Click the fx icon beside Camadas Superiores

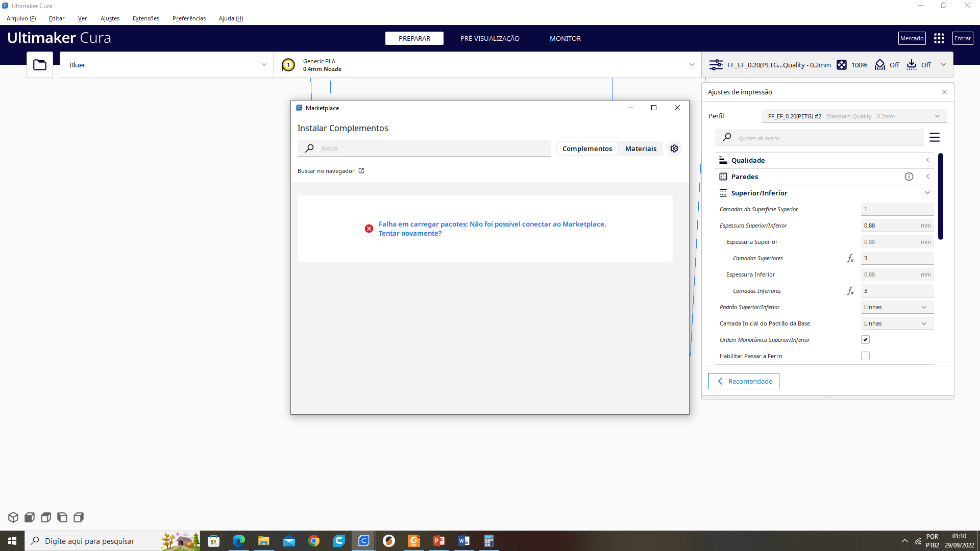[850, 258]
